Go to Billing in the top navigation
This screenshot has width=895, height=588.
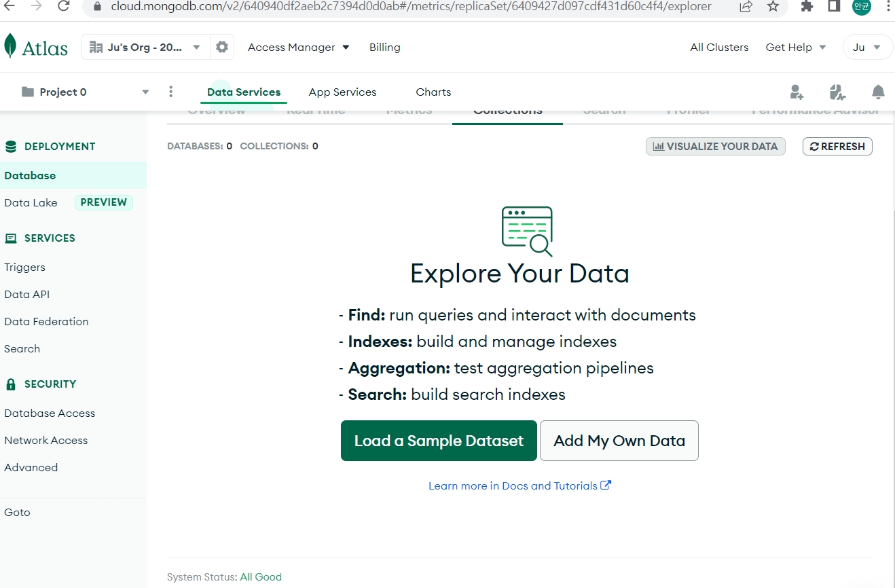tap(385, 48)
